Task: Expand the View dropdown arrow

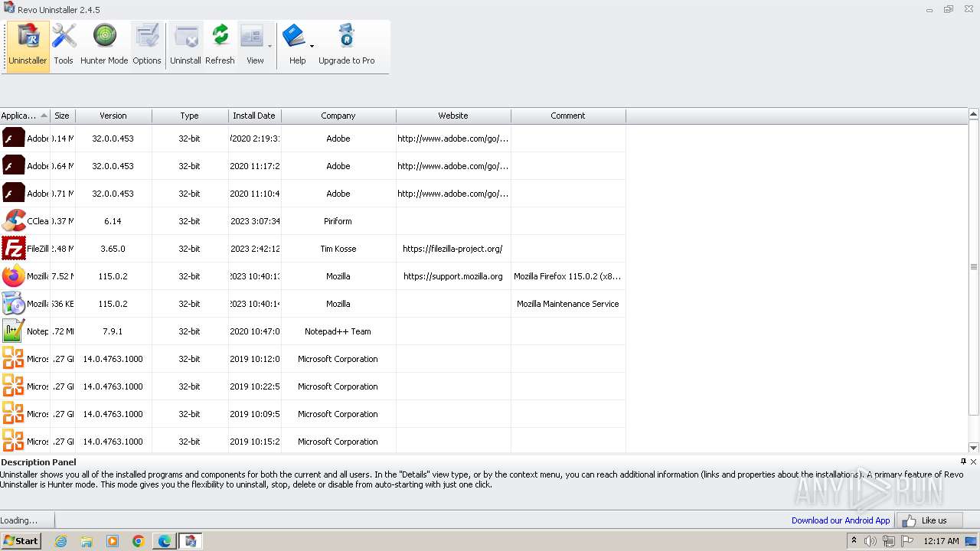Action: coord(269,47)
